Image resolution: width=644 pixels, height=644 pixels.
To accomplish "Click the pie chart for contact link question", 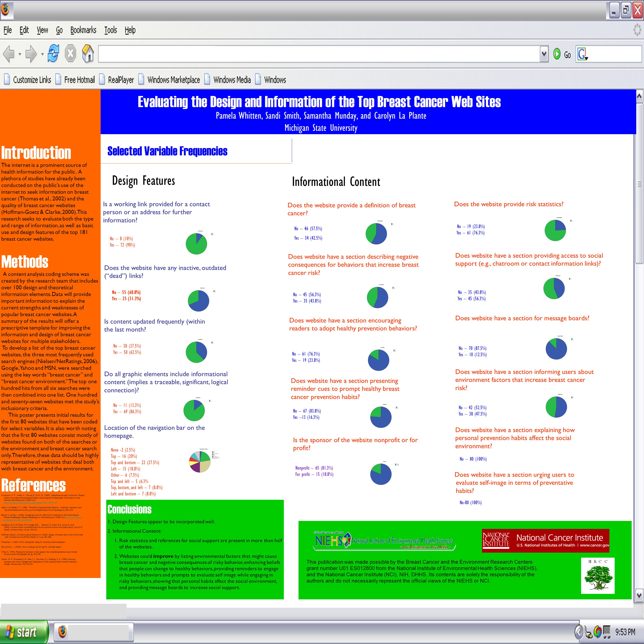I will (x=196, y=244).
